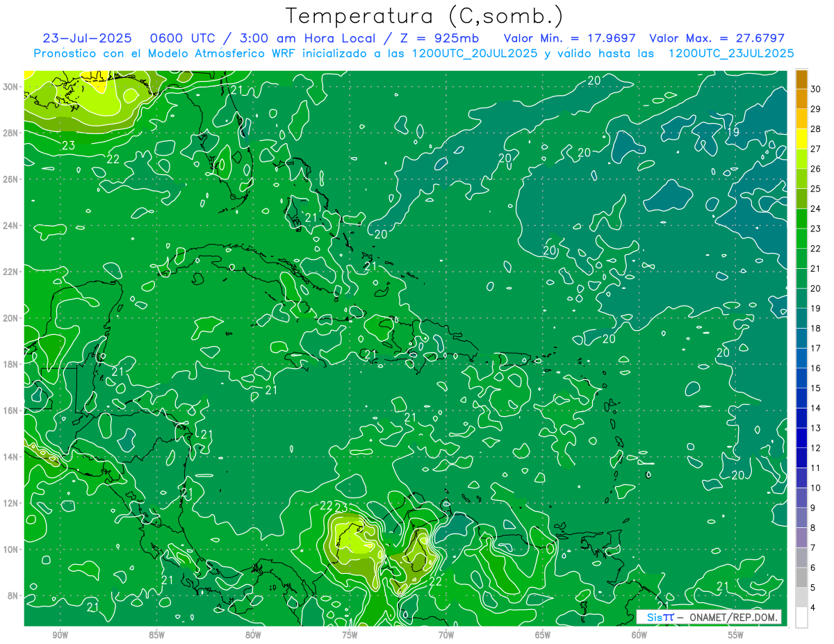The width and height of the screenshot is (834, 644).
Task: Click the '75W' longitude label
Action: [350, 635]
